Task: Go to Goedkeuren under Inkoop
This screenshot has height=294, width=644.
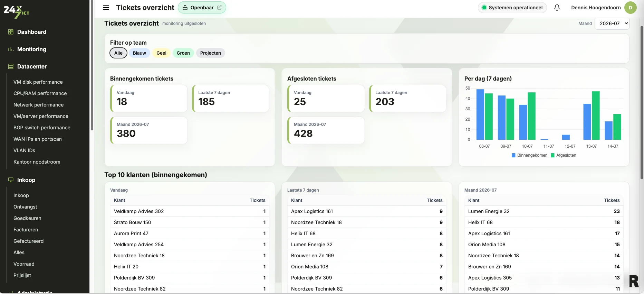Action: point(27,218)
